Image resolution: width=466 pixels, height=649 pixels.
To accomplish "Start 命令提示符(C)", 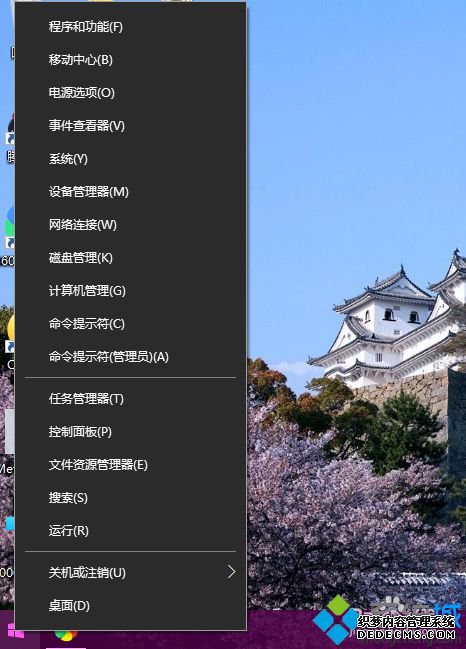I will [131, 324].
